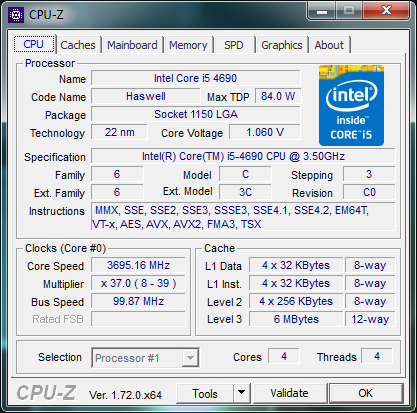Image resolution: width=417 pixels, height=413 pixels.
Task: Select the Memory tab
Action: (x=188, y=45)
